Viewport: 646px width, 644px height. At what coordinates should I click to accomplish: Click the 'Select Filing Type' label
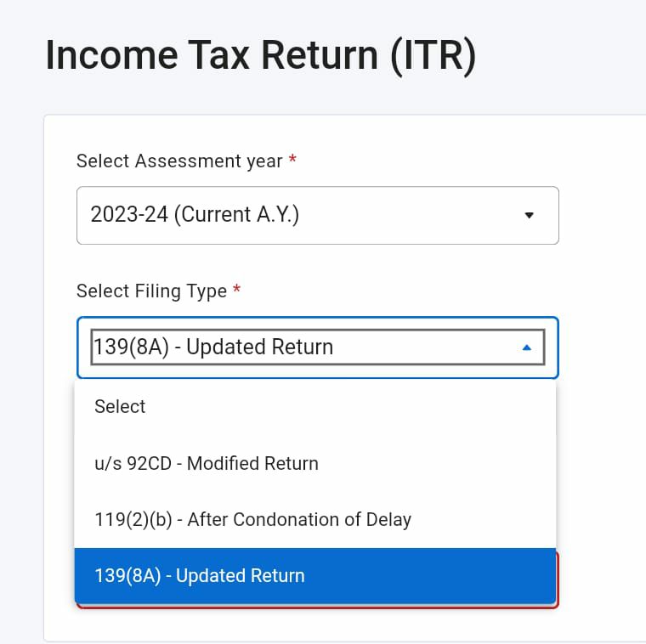tap(151, 291)
